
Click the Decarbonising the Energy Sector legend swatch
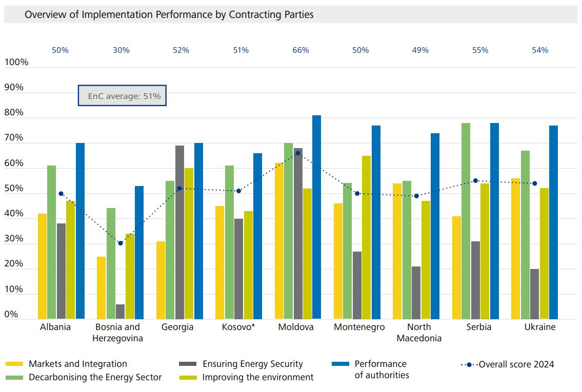(14, 378)
